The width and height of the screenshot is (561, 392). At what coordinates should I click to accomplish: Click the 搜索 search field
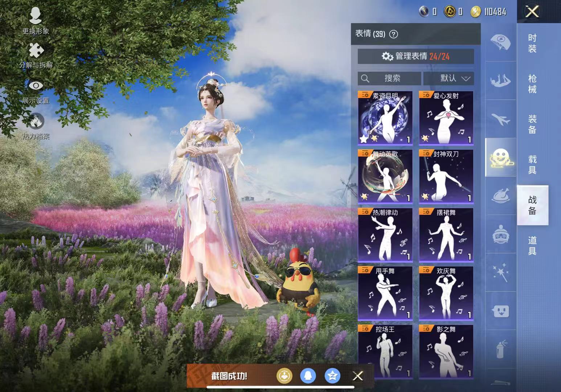(389, 78)
